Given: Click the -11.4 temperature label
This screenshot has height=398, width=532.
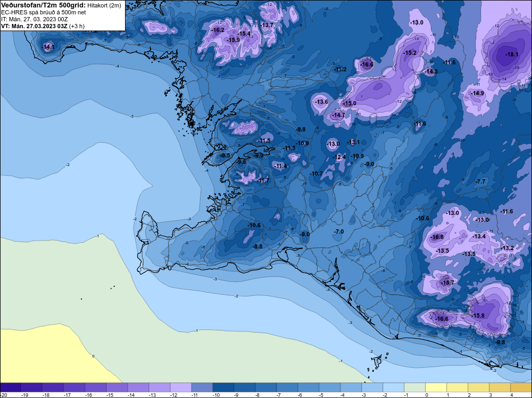Looking at the screenshot, I should tap(280, 166).
